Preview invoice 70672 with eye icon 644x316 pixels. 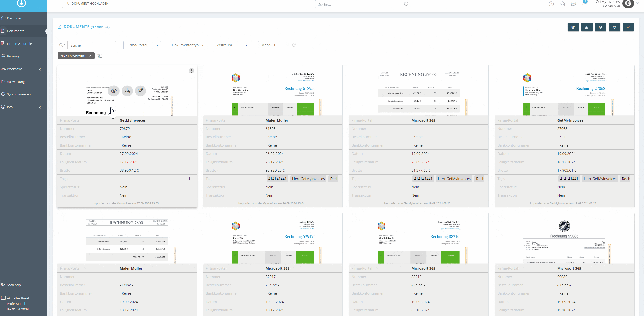pyautogui.click(x=114, y=91)
